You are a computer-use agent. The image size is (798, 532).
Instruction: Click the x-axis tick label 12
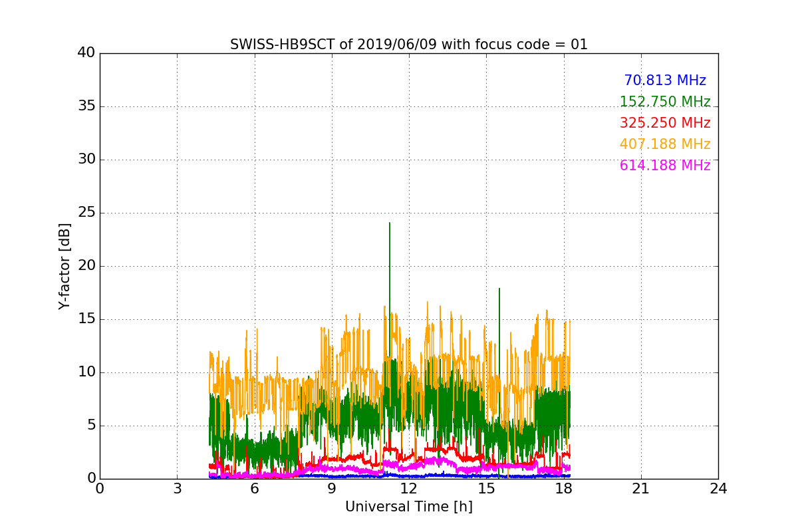tap(409, 489)
